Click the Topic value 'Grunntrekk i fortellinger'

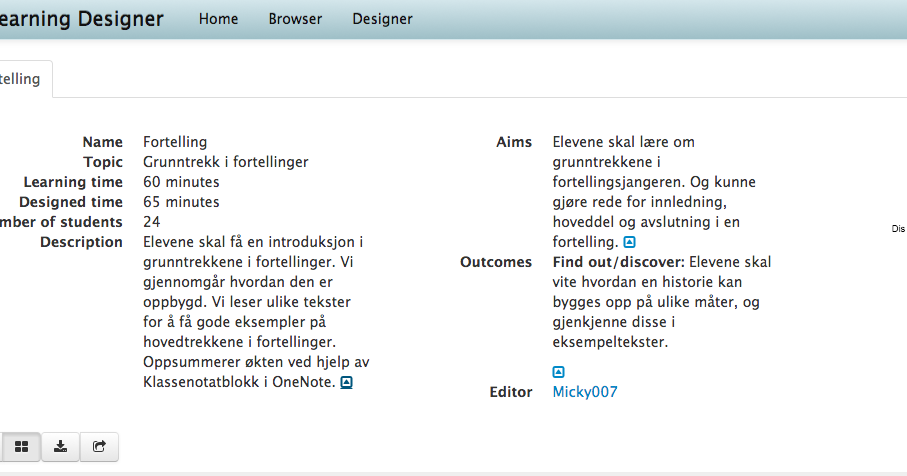(225, 162)
